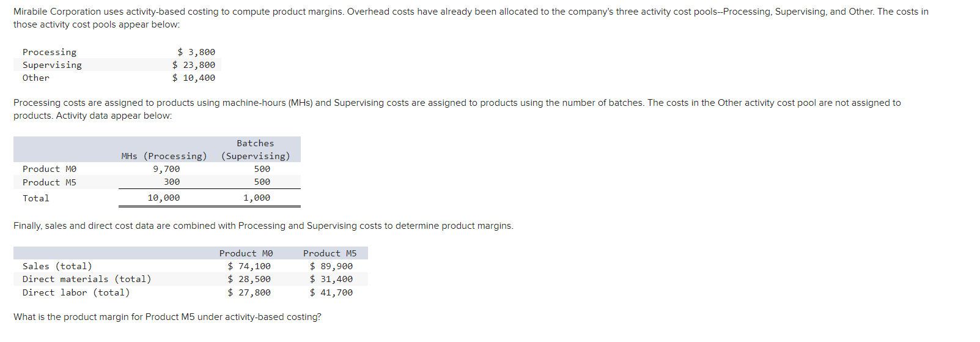This screenshot has height=342, width=980.
Task: Click the Direct labor (total) row label
Action: pyautogui.click(x=76, y=292)
